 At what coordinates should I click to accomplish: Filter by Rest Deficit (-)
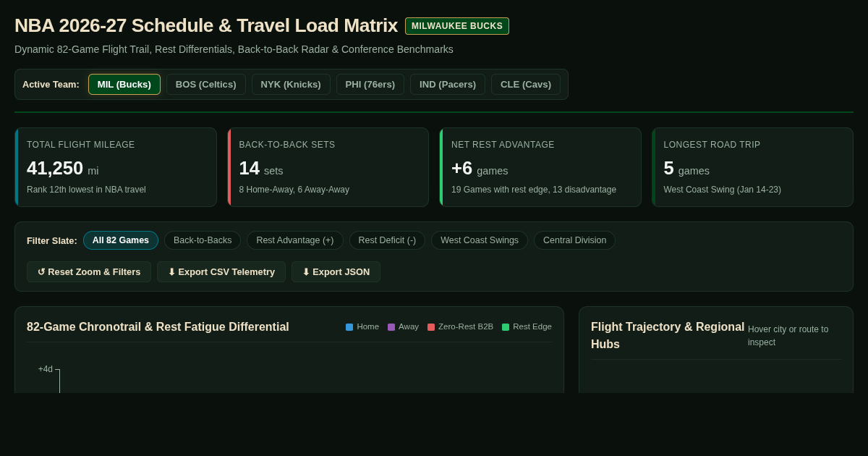387,240
